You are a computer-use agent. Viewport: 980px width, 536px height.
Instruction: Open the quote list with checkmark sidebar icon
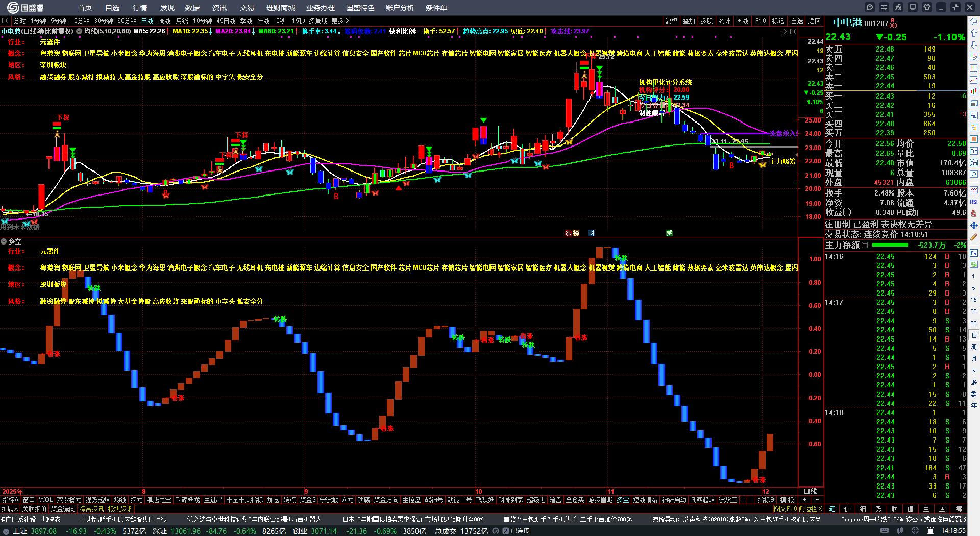pyautogui.click(x=974, y=57)
